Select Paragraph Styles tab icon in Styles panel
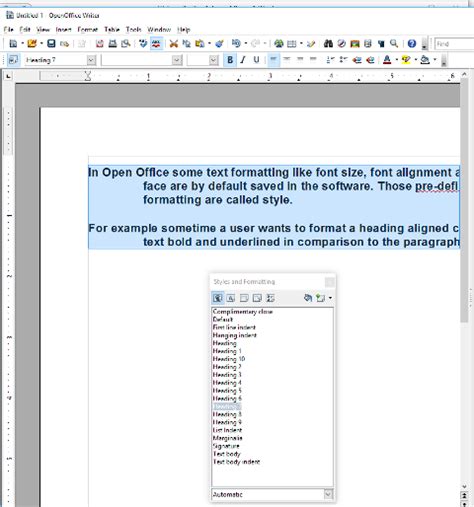This screenshot has height=507, width=474. 218,298
